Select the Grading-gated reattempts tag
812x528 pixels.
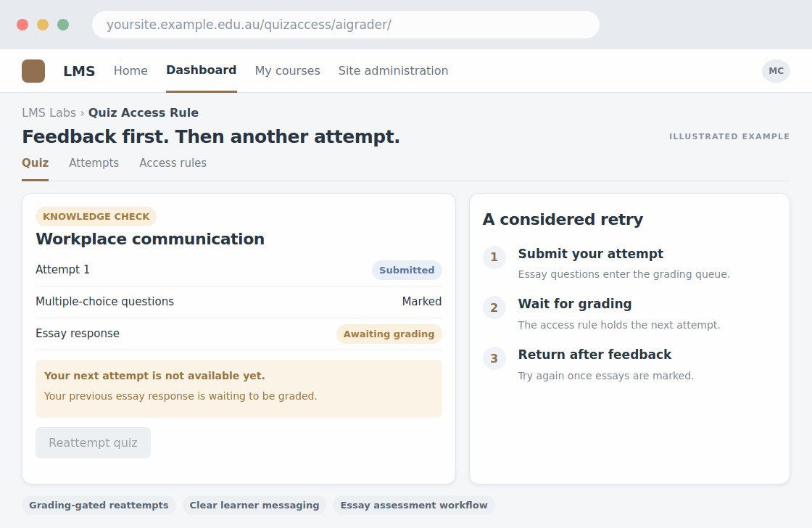click(x=99, y=506)
